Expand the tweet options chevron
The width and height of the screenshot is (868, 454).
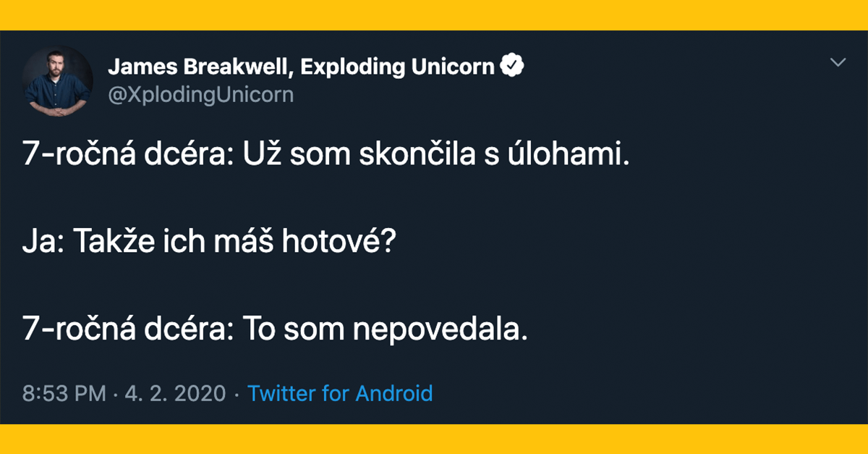[x=838, y=62]
